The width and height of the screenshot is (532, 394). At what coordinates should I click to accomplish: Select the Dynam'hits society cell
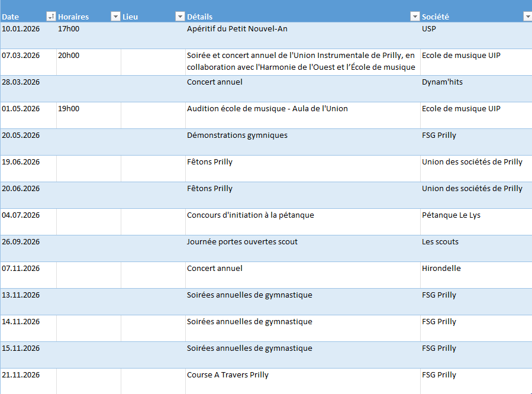442,82
